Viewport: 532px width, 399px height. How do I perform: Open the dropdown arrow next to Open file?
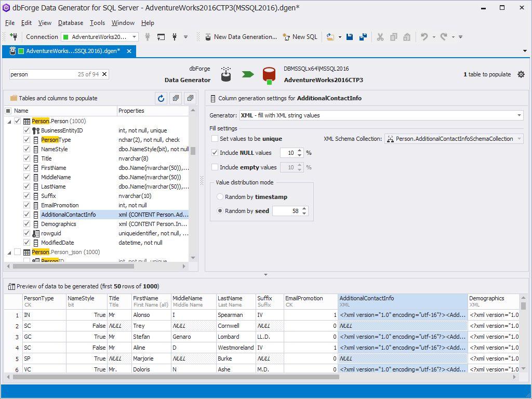point(340,37)
